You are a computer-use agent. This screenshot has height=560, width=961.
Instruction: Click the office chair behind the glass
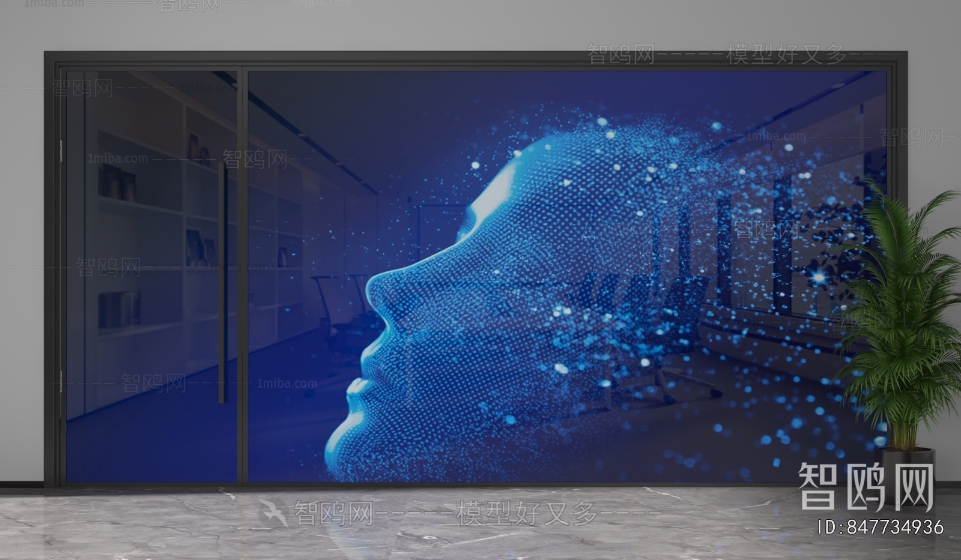[x=336, y=312]
